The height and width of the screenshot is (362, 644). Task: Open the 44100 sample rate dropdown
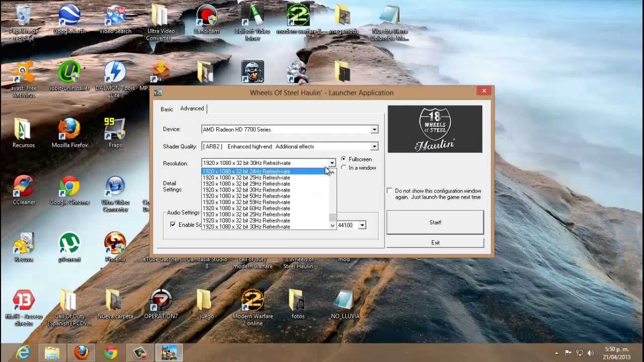point(362,225)
